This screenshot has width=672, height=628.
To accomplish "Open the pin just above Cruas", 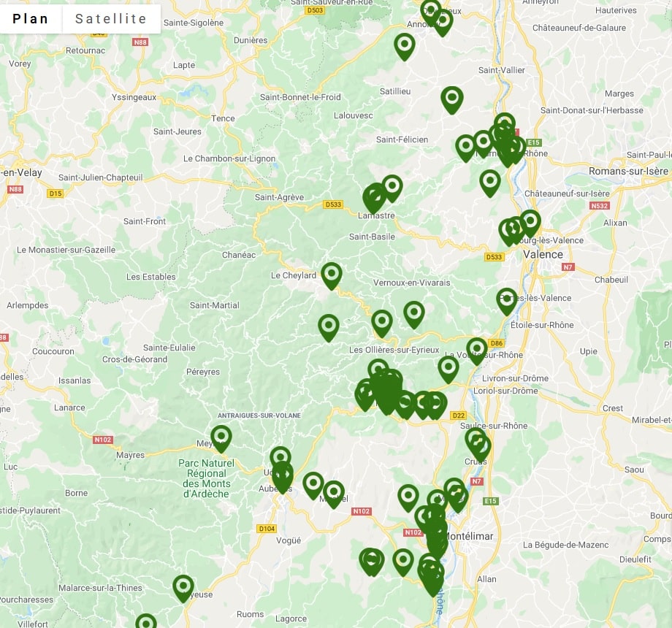I will [476, 440].
